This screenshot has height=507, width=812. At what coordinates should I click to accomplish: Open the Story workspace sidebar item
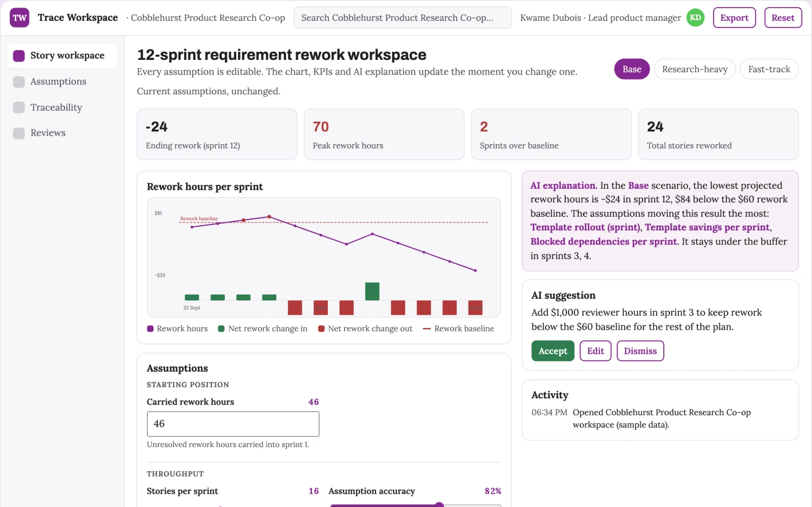[62, 56]
